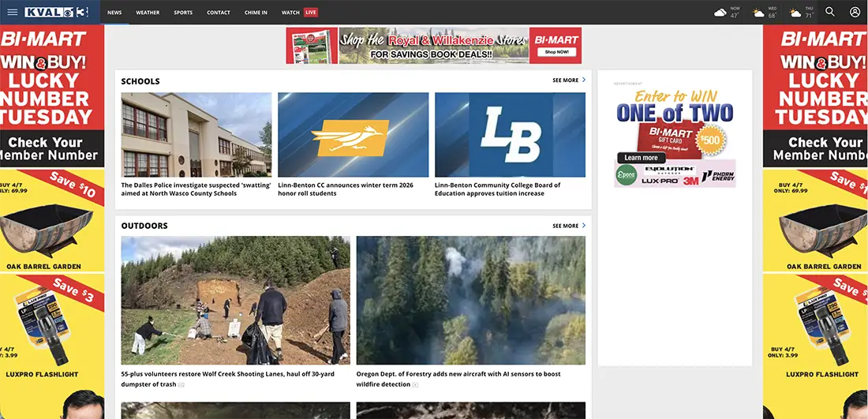This screenshot has height=419, width=868.
Task: Open Oregon Dept. of Forestry aircraft headline
Action: click(458, 379)
